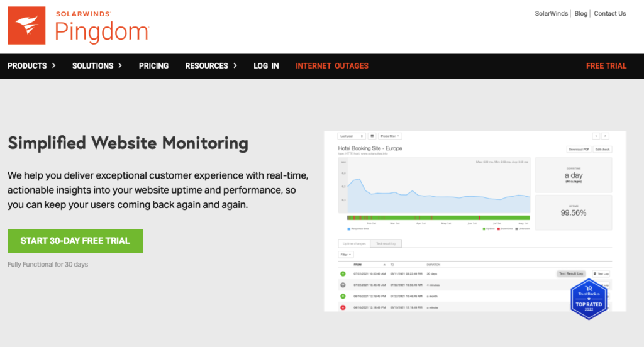Click the SolarWinds Pingdom logo
Image resolution: width=644 pixels, height=347 pixels.
pyautogui.click(x=79, y=26)
